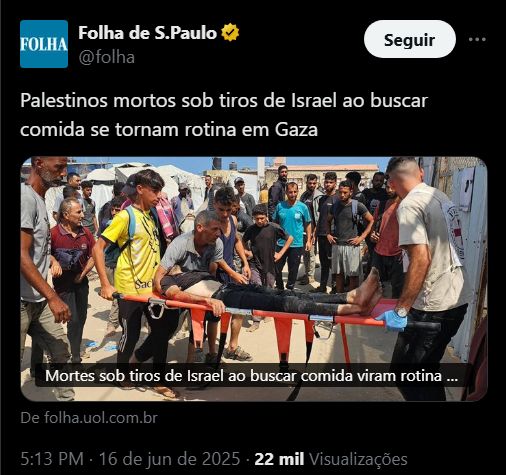
Task: Click the date 16 de jun de 2025
Action: coord(169,459)
